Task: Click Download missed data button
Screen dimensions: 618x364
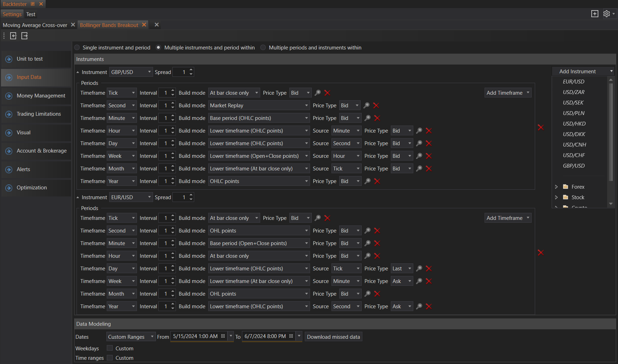Action: [x=333, y=337]
